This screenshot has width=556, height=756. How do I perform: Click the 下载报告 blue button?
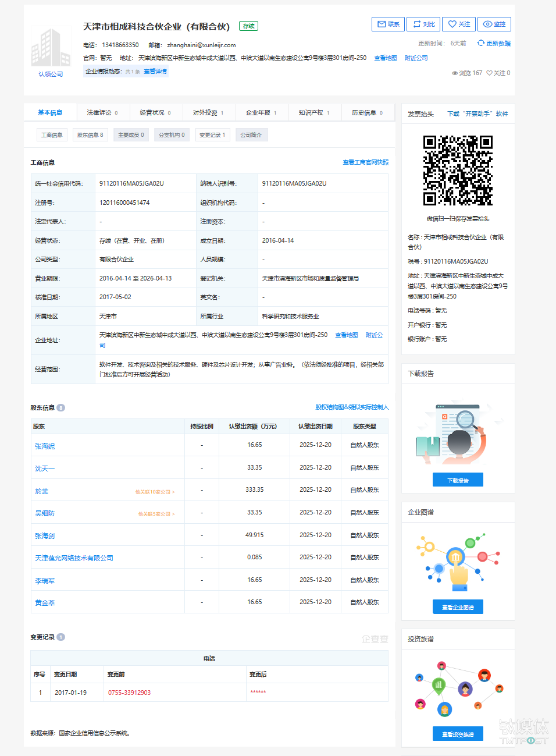point(458,480)
